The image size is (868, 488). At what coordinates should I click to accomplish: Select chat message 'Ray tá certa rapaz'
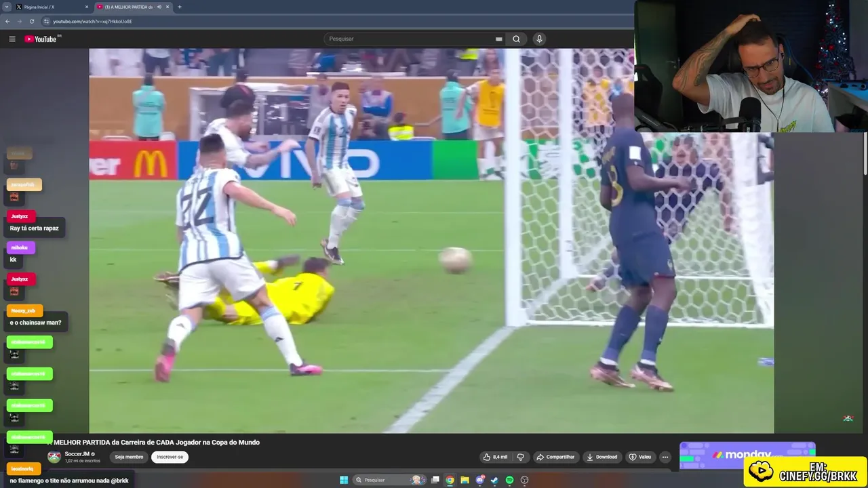[34, 228]
